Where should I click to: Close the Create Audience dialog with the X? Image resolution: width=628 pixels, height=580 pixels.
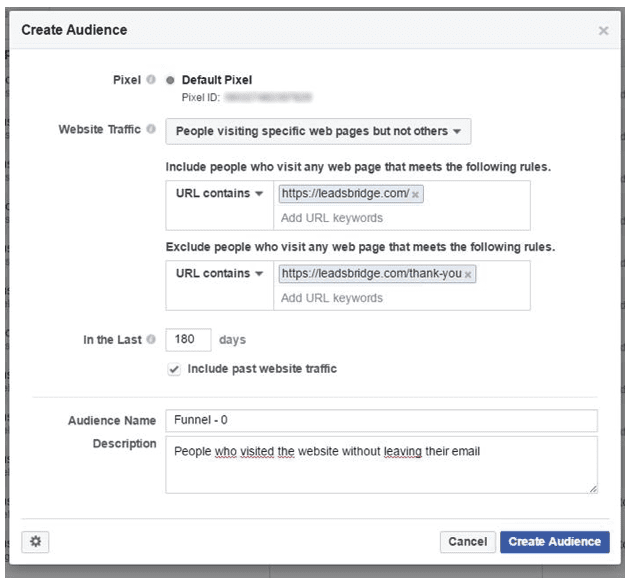point(603,31)
